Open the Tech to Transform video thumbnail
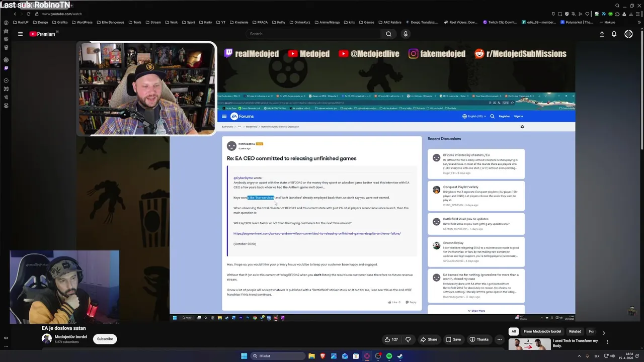The image size is (644, 362). (x=529, y=344)
